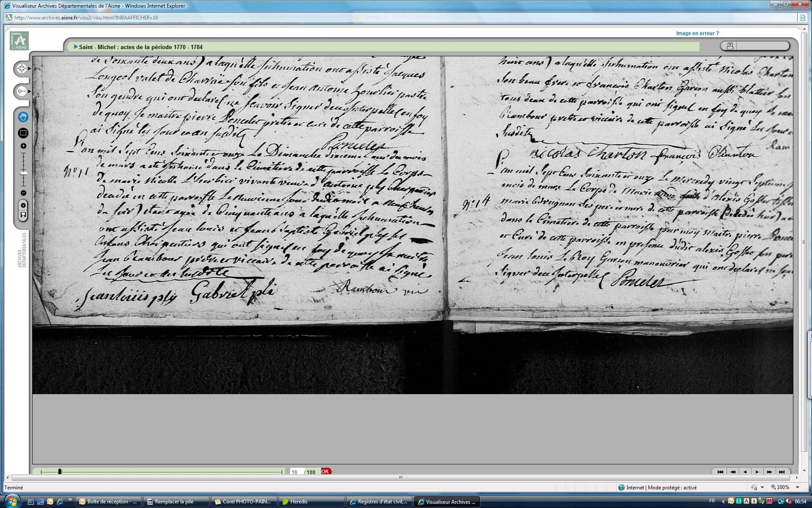Open the image adjustment slider panel

22,91
